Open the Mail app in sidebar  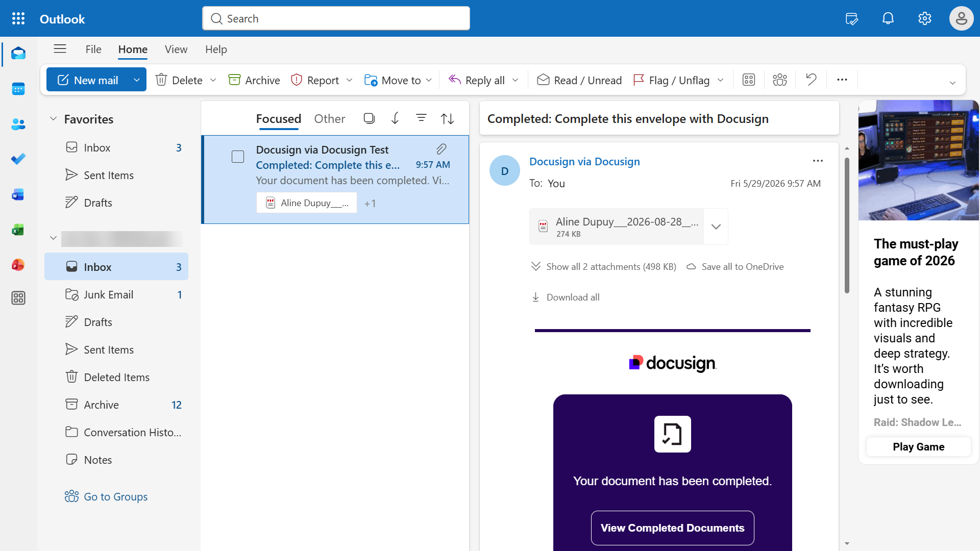tap(18, 54)
